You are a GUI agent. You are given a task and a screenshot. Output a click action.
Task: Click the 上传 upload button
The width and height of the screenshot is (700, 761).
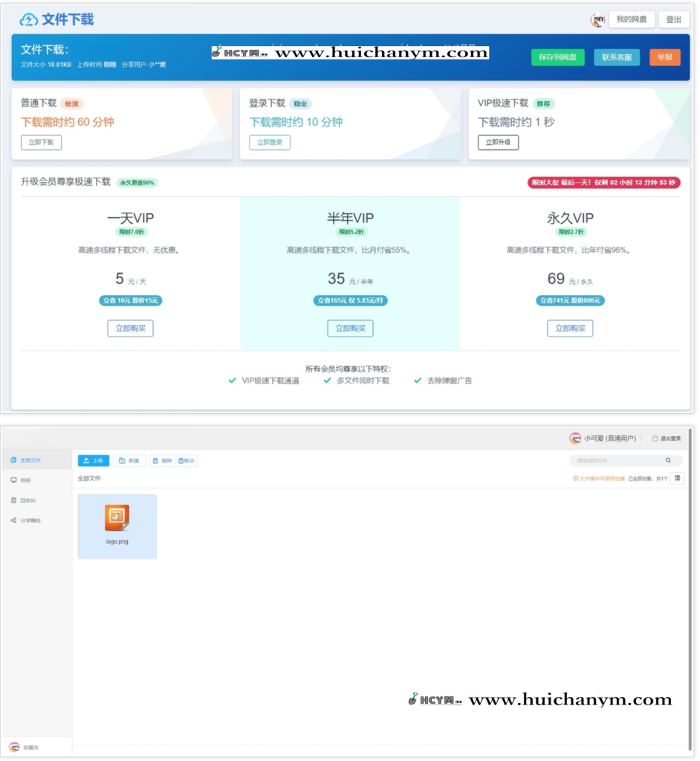click(94, 461)
